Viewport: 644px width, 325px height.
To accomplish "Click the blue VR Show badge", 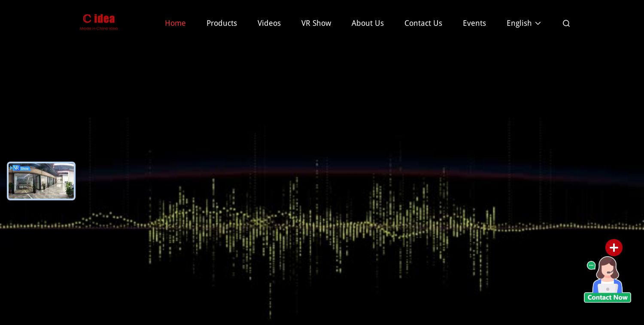I will 21,168.
